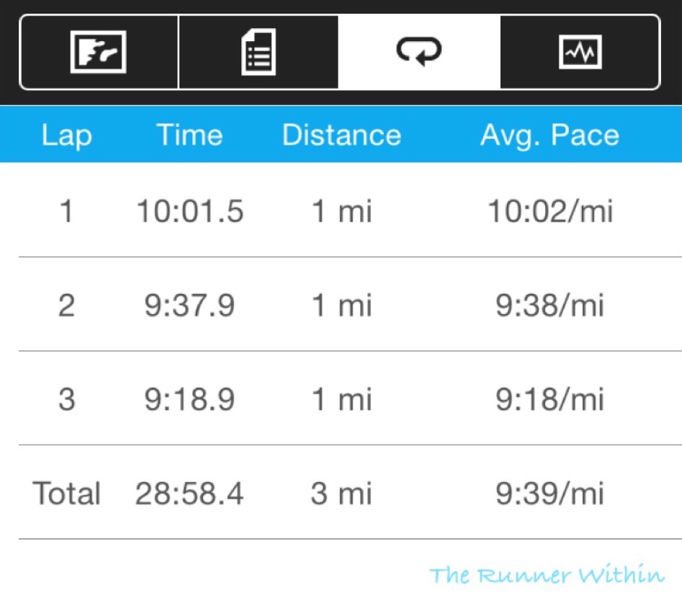
Task: Select the Total row label
Action: 66,494
